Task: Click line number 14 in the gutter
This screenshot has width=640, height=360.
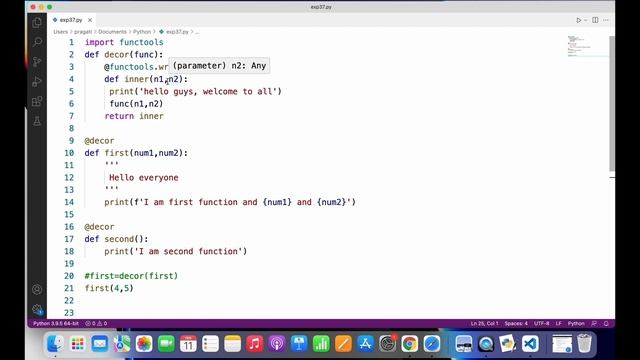Action: [x=69, y=202]
